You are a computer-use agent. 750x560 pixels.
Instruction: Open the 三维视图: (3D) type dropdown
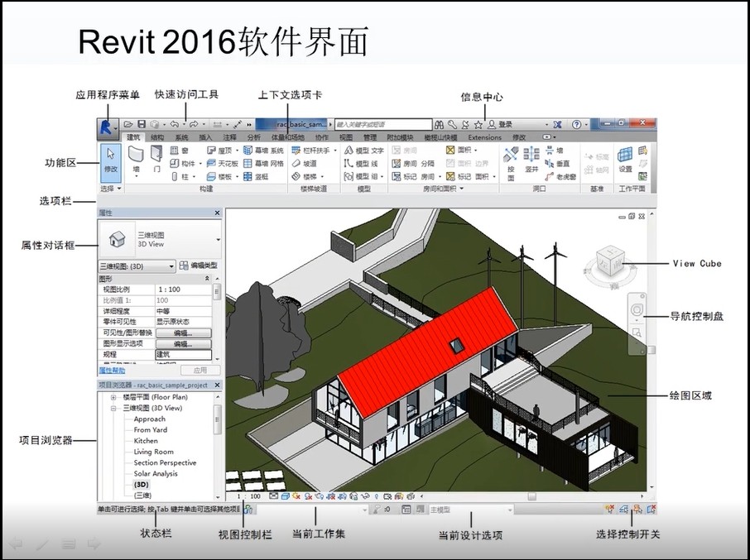[137, 266]
